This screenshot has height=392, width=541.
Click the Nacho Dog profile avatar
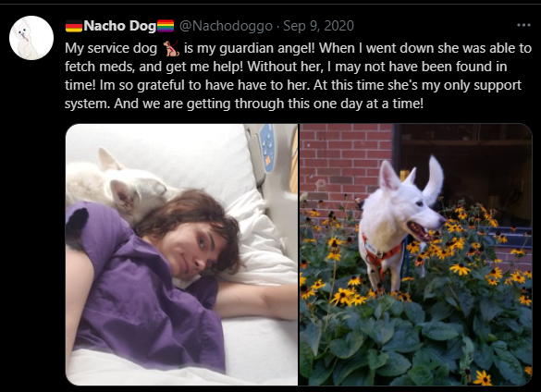pyautogui.click(x=31, y=38)
